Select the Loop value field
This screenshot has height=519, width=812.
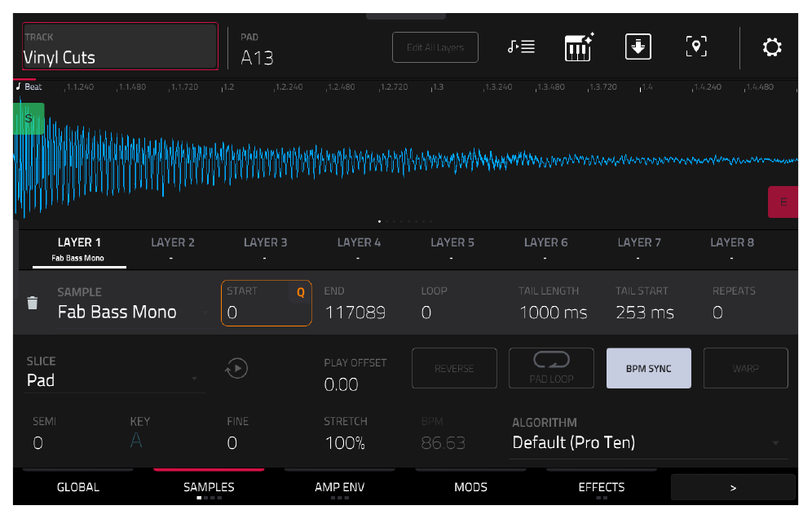(426, 313)
